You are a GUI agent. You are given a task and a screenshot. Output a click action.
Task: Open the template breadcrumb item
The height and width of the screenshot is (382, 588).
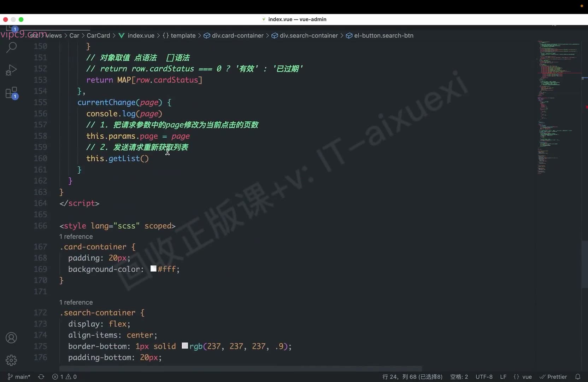coord(179,35)
